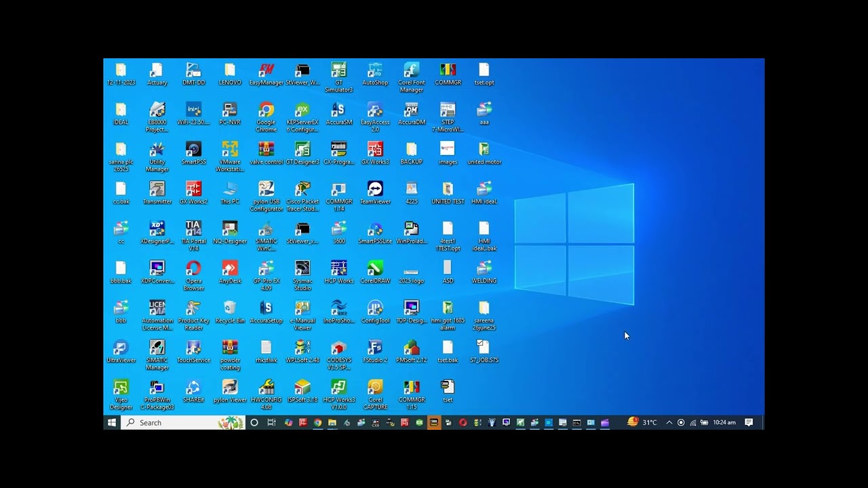This screenshot has height=488, width=868.
Task: Show hidden system tray icons
Action: pos(669,422)
